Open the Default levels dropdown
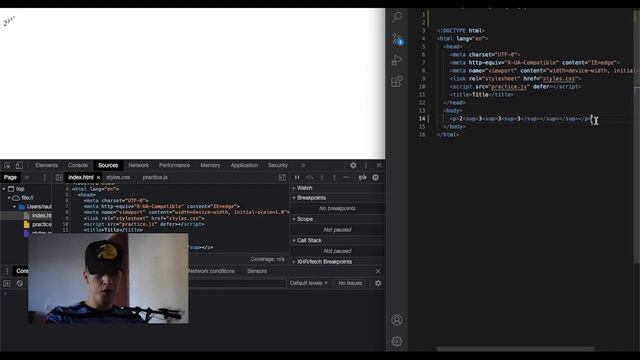Image resolution: width=640 pixels, height=360 pixels. click(x=309, y=283)
